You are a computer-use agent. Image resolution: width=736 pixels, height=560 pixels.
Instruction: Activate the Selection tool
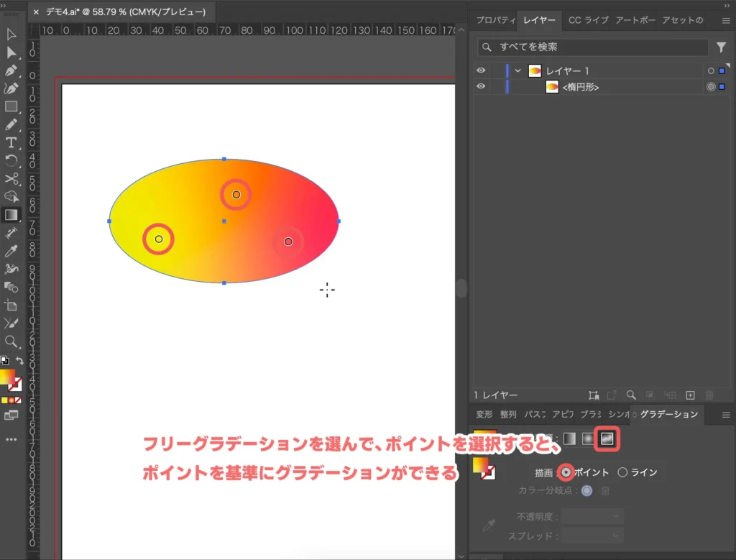[11, 35]
